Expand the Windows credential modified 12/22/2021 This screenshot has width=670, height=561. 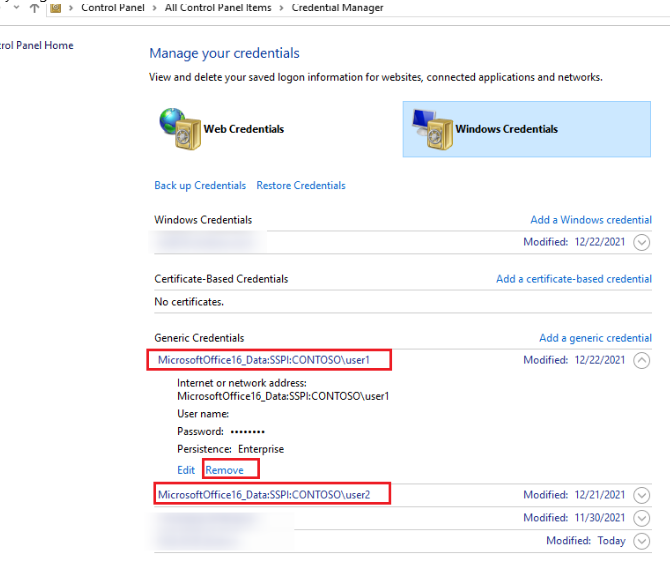tap(641, 242)
